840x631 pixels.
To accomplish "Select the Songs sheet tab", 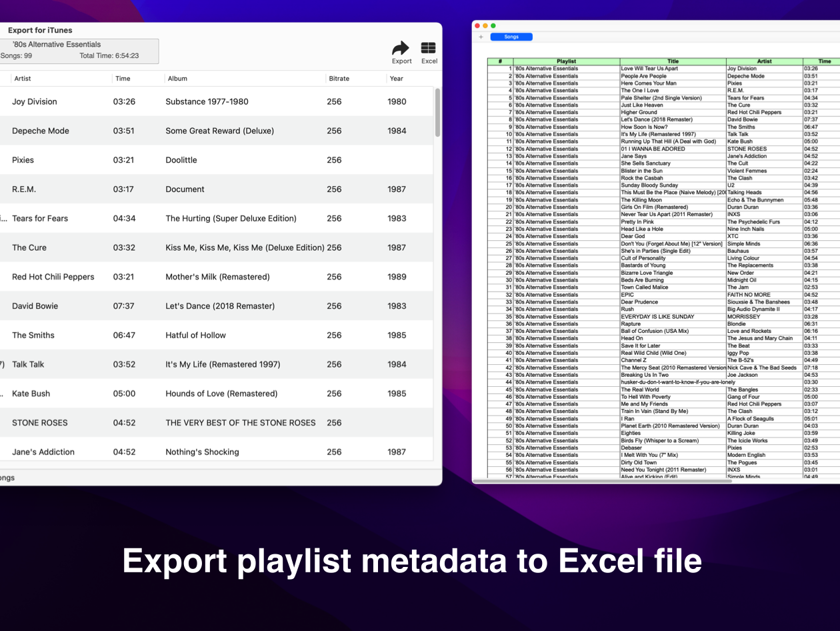I will click(511, 37).
